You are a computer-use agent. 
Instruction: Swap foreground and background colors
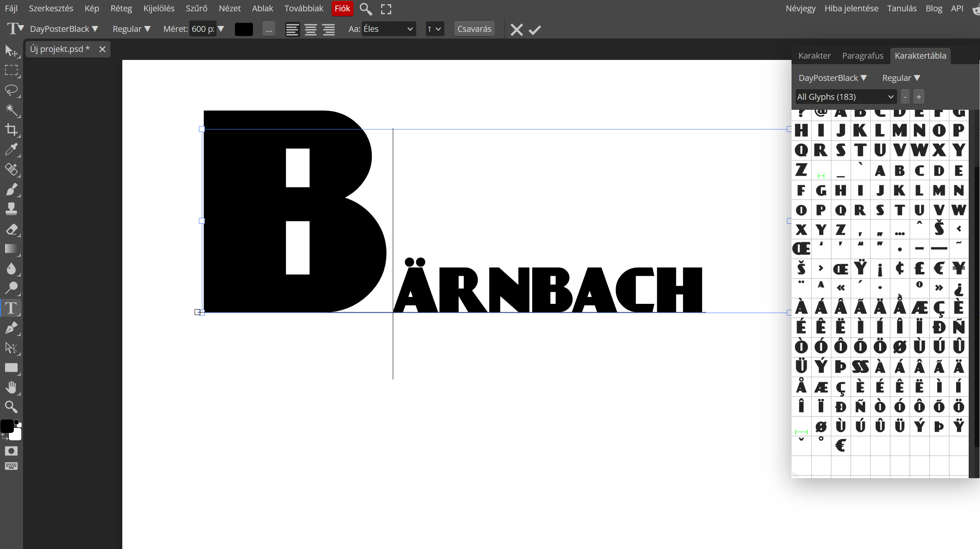(x=5, y=437)
